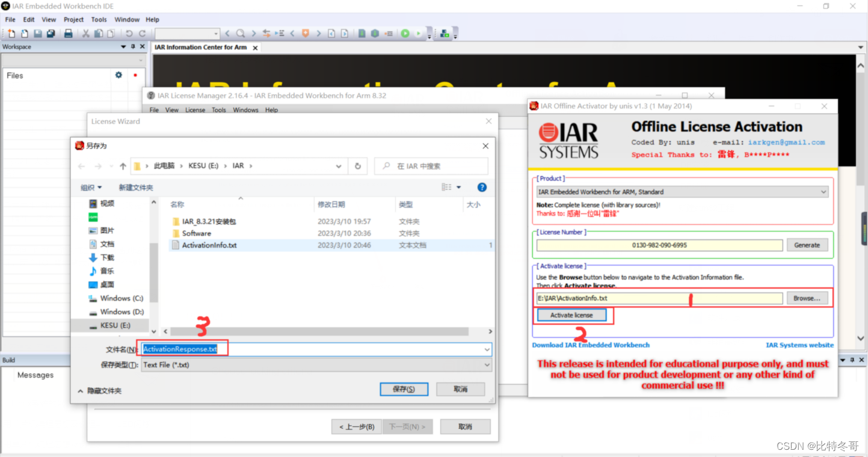Click the Make toolbar icon
The height and width of the screenshot is (457, 868).
[375, 34]
